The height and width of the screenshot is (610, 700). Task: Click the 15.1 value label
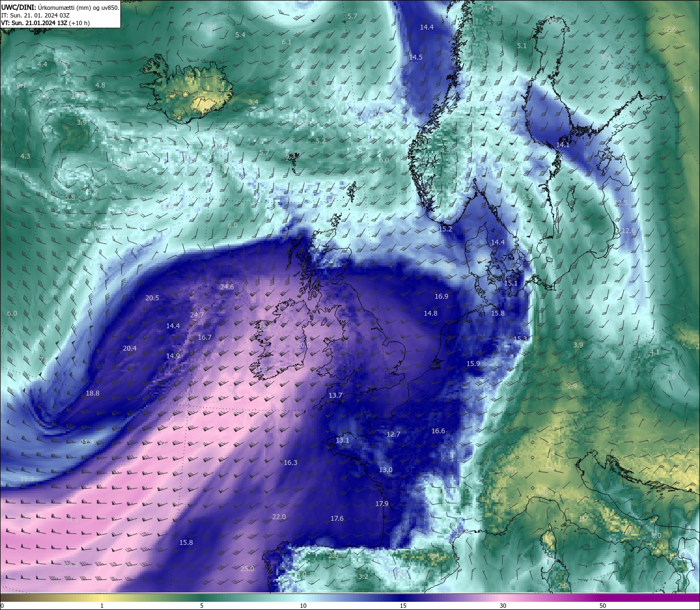coord(511,283)
